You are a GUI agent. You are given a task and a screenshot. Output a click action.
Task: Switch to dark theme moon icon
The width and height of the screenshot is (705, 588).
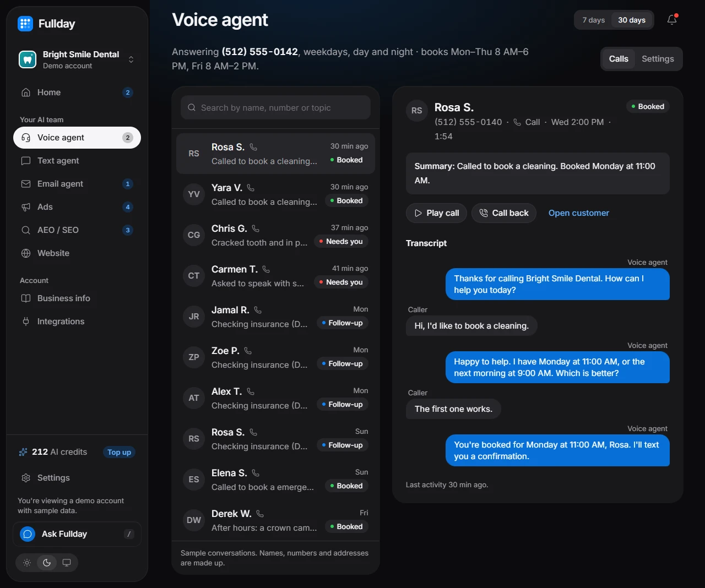pos(47,563)
